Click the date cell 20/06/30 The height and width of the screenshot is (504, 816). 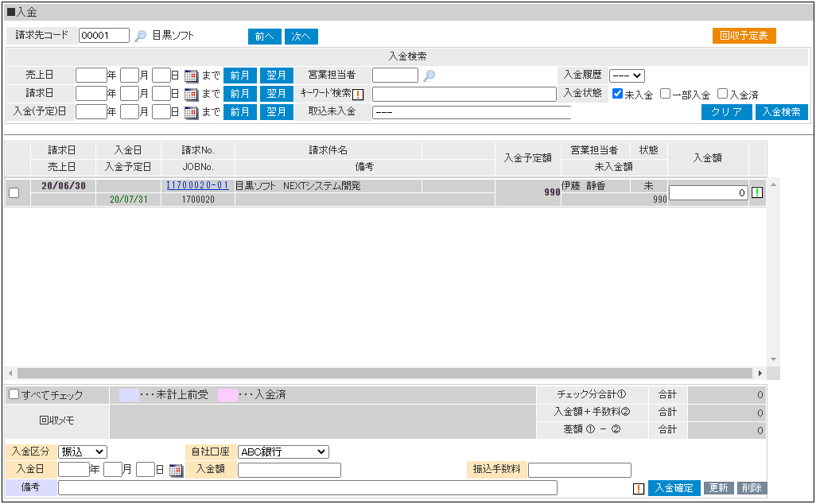pyautogui.click(x=64, y=186)
